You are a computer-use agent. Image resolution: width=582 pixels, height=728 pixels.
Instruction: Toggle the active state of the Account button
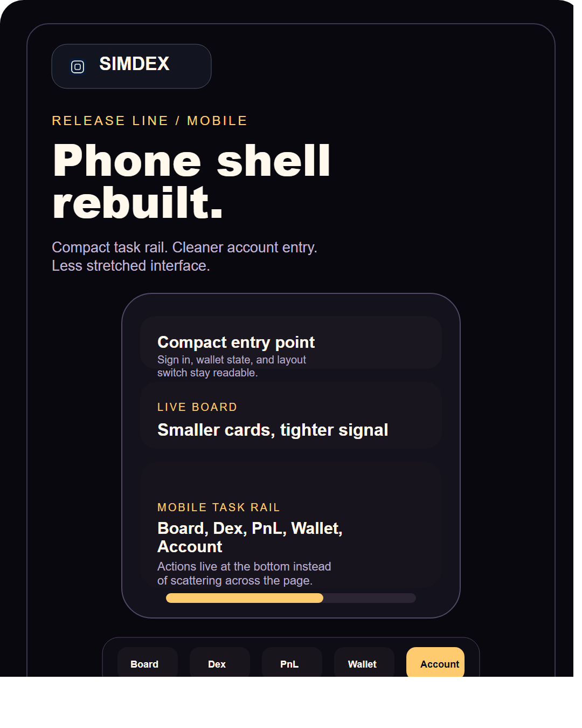coord(435,664)
